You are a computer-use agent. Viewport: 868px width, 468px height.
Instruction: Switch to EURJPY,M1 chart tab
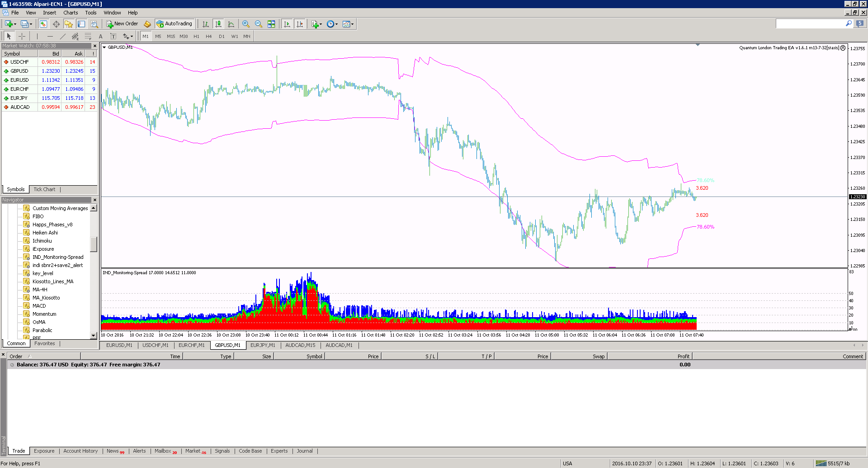tap(263, 345)
